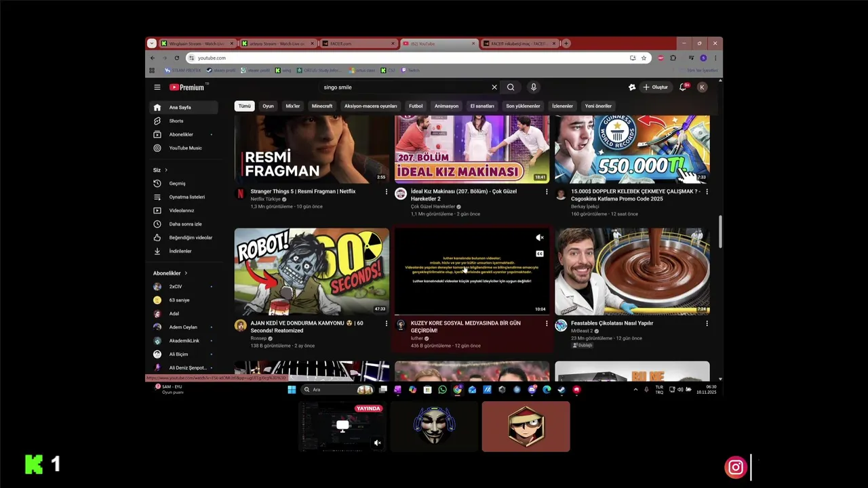Open Windows Start menu on taskbar

click(x=292, y=390)
